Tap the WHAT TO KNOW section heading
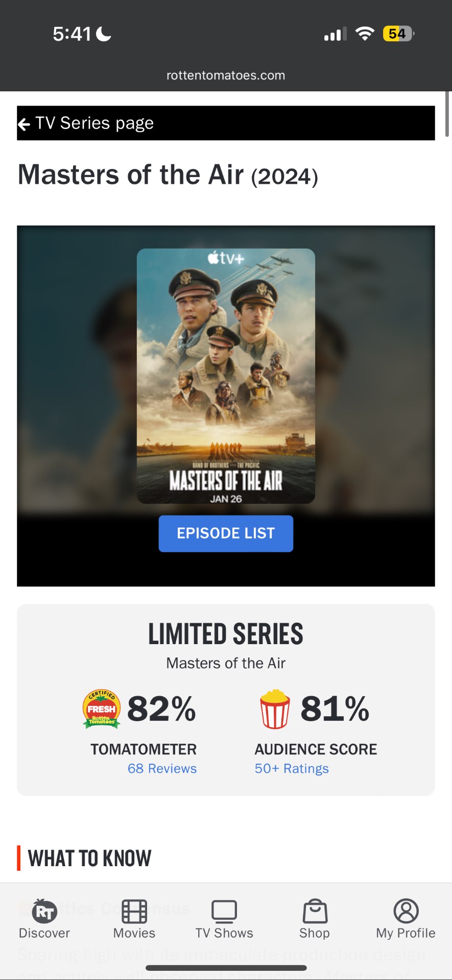Viewport: 452px width, 980px height. pos(89,859)
